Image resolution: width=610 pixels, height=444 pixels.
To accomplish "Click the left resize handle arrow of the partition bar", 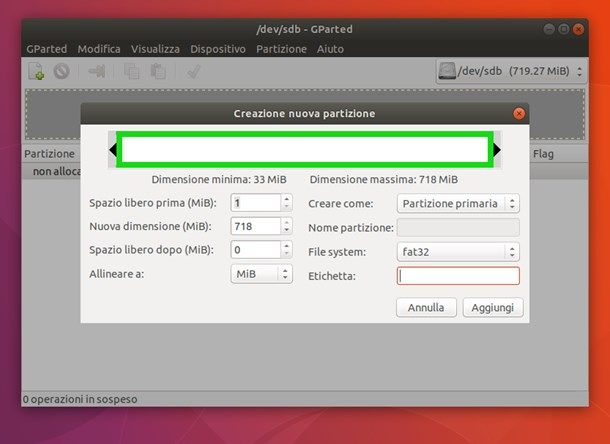I will (x=113, y=150).
